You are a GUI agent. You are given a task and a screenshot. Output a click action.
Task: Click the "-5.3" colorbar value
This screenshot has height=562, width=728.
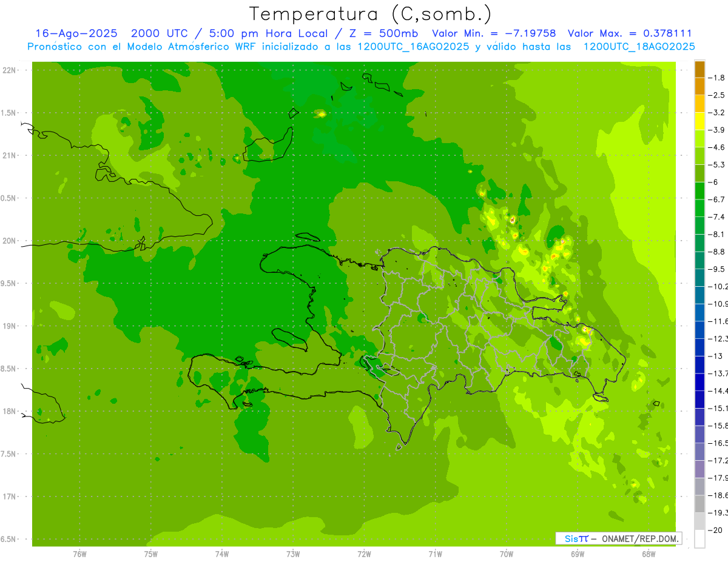(718, 165)
